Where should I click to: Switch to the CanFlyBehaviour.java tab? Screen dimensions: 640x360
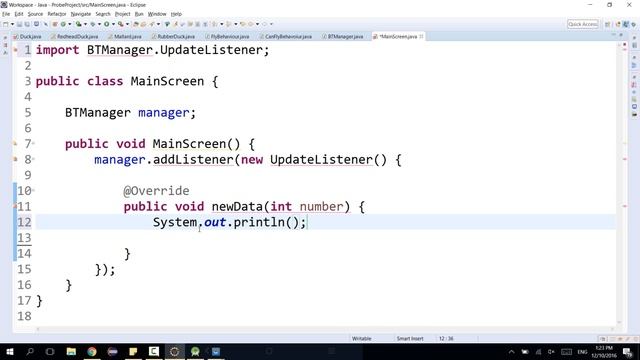pyautogui.click(x=285, y=36)
